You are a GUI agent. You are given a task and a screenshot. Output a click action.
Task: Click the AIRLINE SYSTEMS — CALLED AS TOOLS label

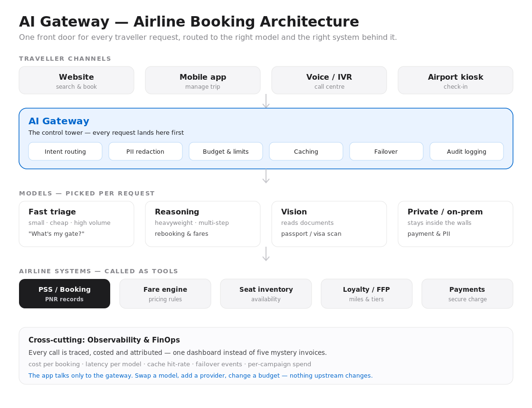click(98, 271)
